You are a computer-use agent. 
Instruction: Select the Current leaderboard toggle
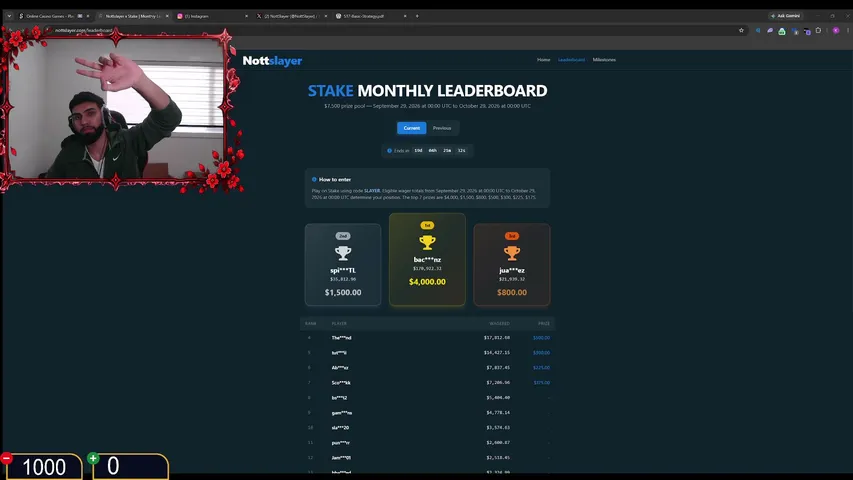(411, 128)
